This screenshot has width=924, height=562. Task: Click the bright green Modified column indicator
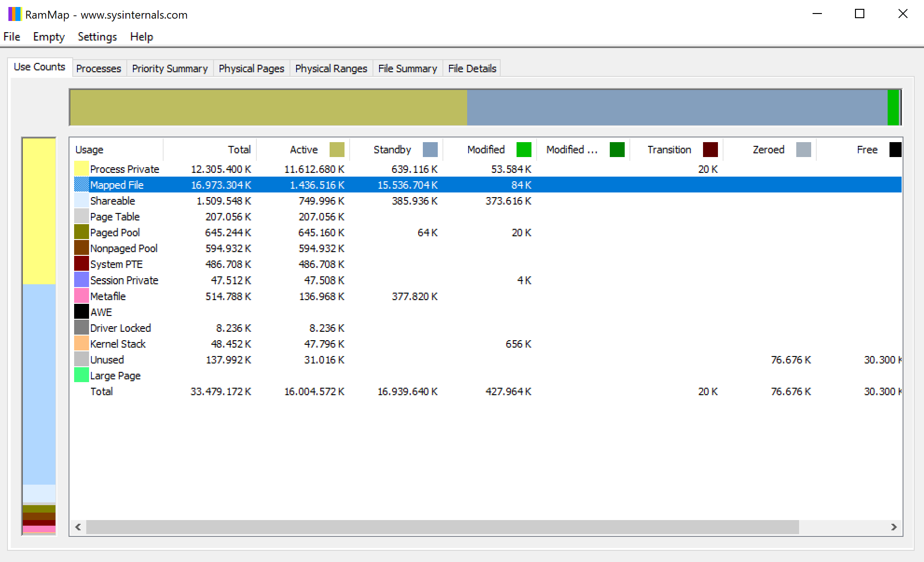(524, 150)
